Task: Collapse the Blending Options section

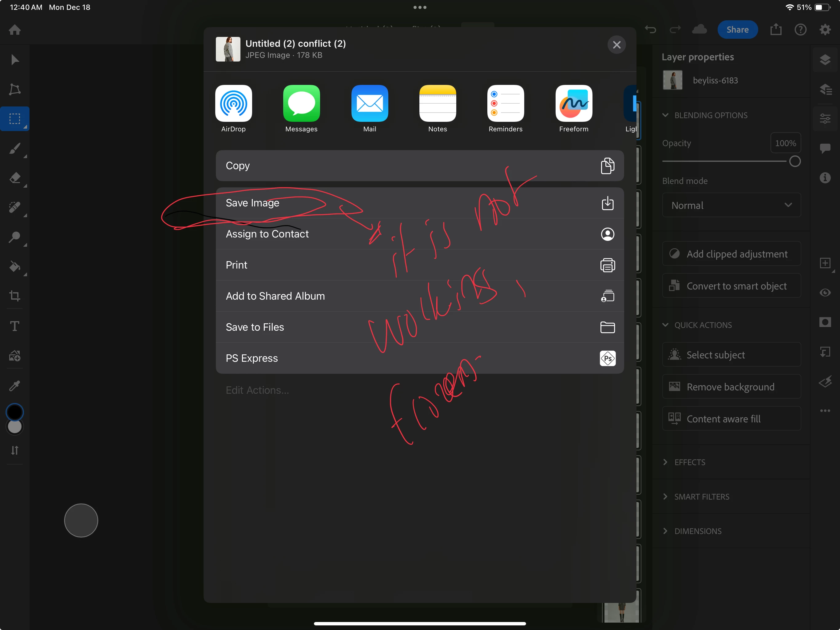Action: 665,115
